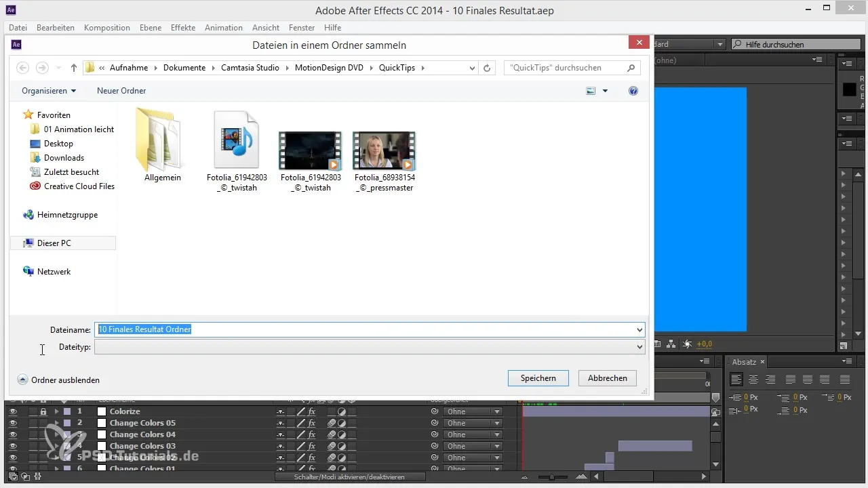The height and width of the screenshot is (488, 868).
Task: Open the Fenster menu
Action: [x=302, y=28]
